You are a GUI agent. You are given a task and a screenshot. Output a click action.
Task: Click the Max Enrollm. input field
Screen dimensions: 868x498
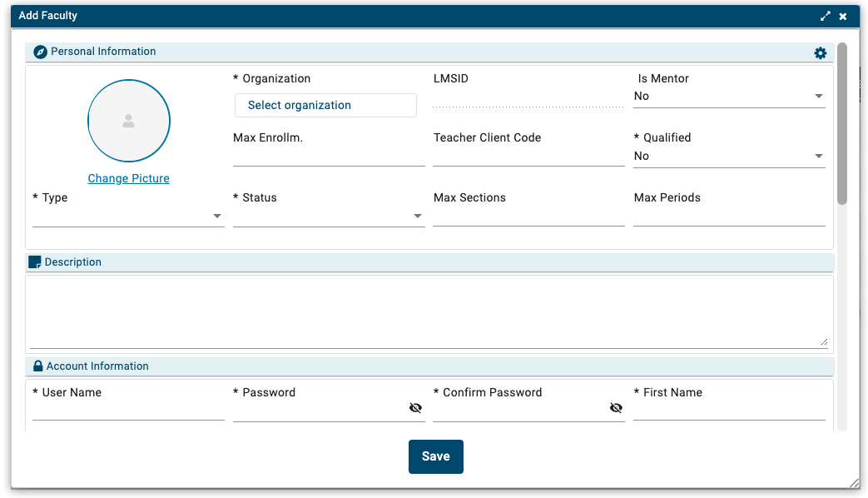point(329,157)
